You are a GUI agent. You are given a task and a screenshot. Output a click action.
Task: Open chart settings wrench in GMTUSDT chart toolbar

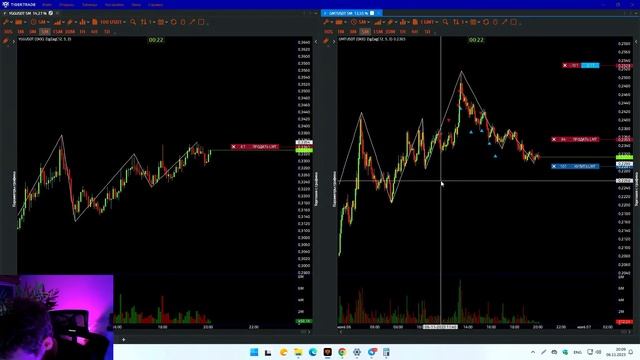[326, 22]
